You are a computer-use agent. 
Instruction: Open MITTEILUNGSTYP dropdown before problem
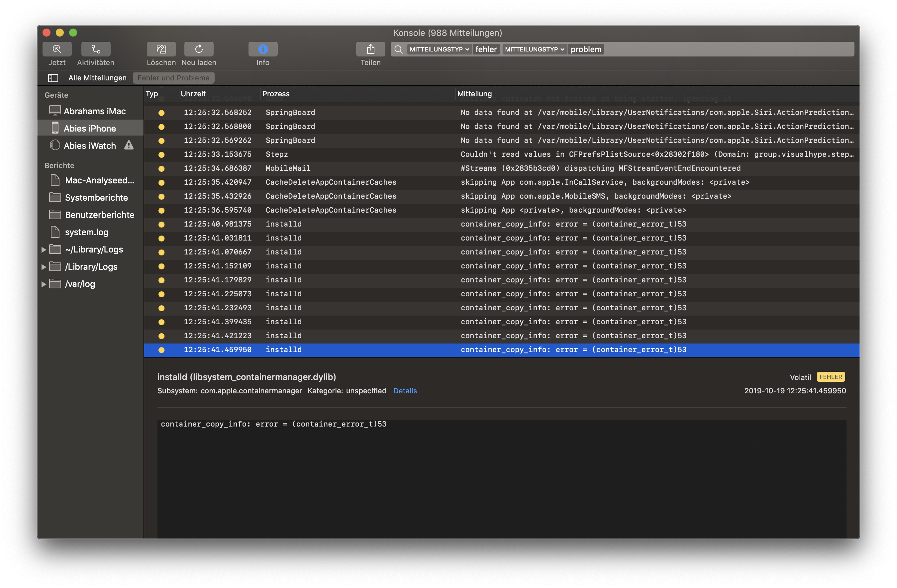[534, 49]
